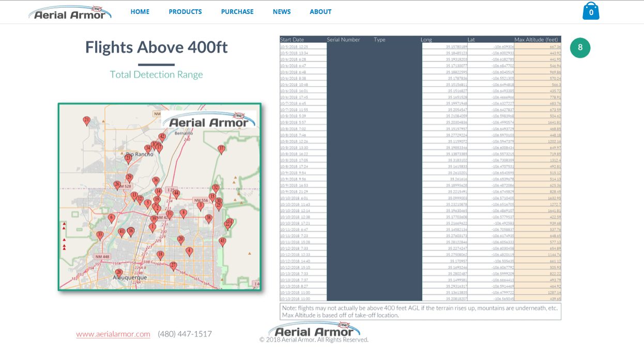Click the green page number 8 badge
This screenshot has height=355, width=644.
coord(580,48)
